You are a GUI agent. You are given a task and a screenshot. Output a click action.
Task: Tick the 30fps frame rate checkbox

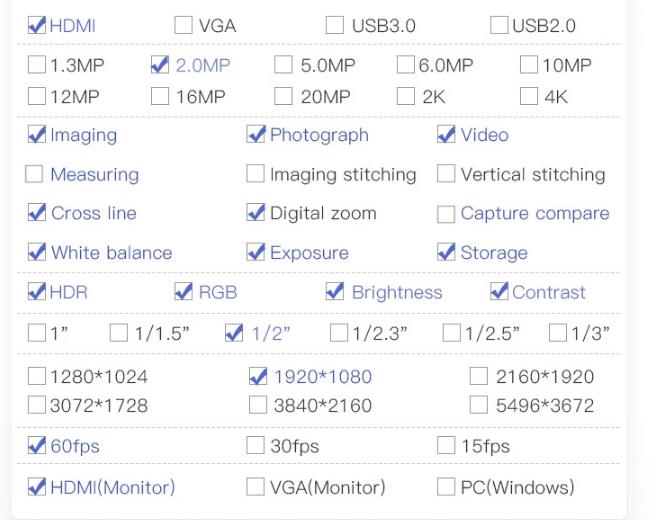click(255, 445)
